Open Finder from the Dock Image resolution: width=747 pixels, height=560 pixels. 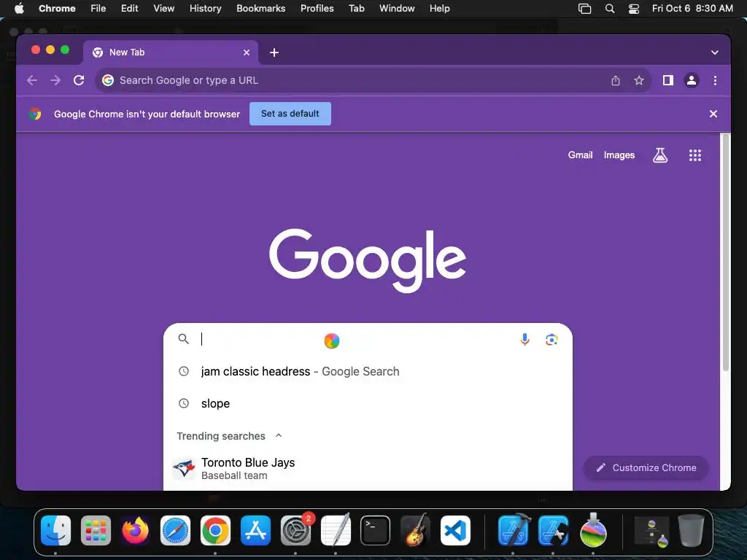[55, 531]
